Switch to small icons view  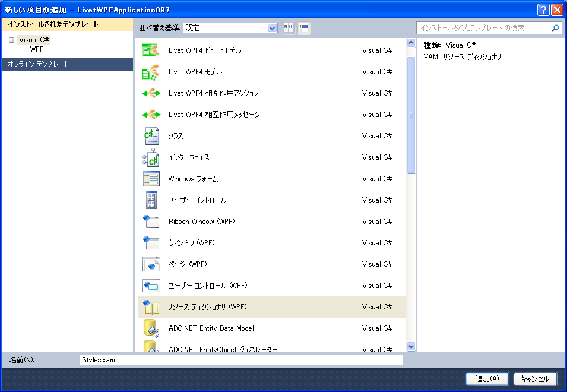click(288, 28)
